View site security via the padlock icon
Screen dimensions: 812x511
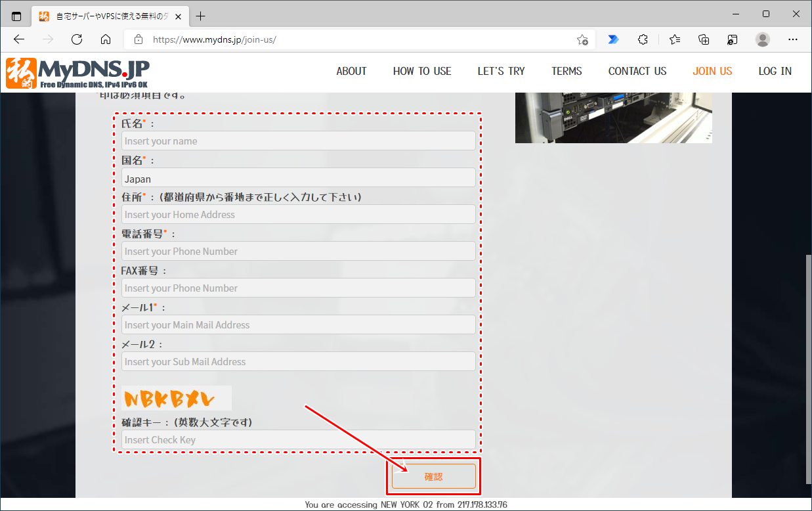click(138, 39)
